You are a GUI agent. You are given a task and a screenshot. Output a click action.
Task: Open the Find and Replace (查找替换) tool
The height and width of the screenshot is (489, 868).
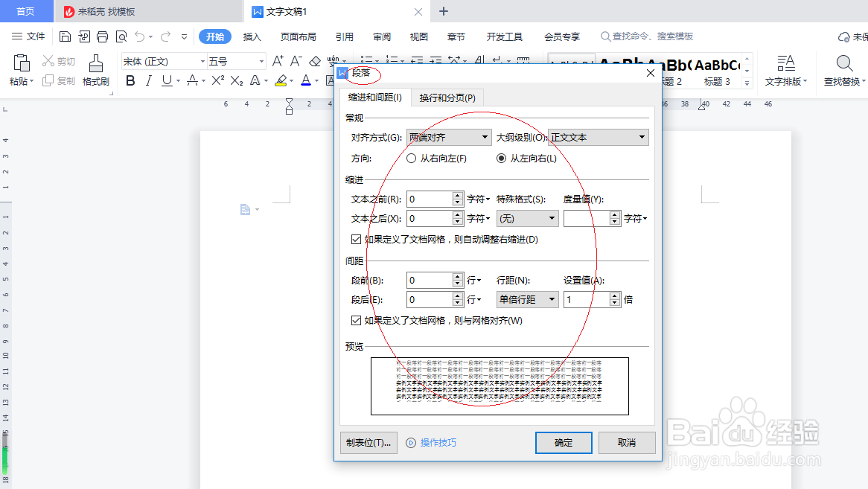pyautogui.click(x=843, y=71)
